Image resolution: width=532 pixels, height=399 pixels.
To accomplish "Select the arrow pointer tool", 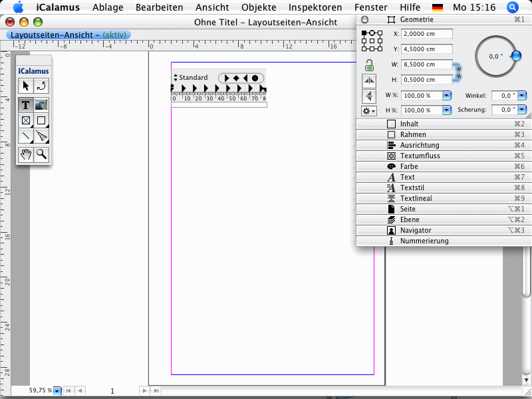I will click(x=25, y=85).
